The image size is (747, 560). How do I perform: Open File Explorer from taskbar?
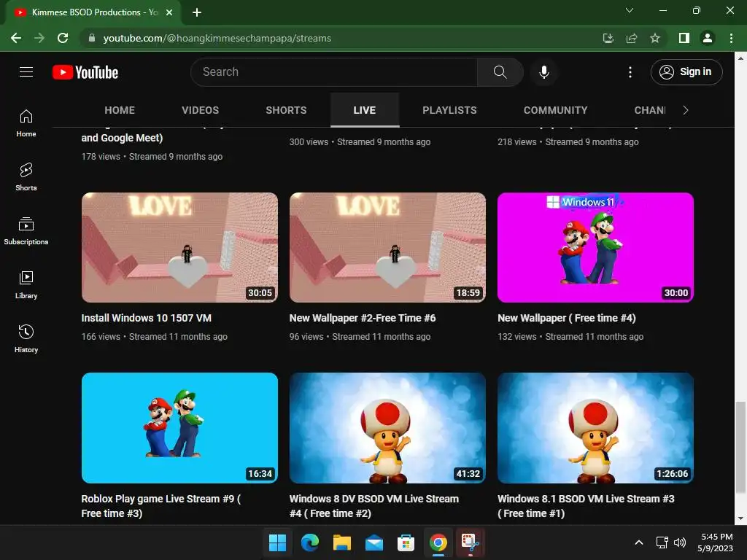point(341,542)
